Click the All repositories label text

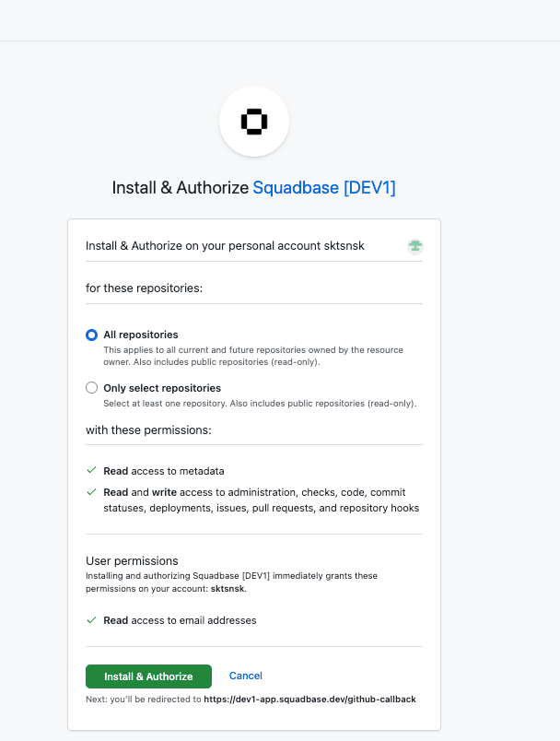click(x=141, y=335)
